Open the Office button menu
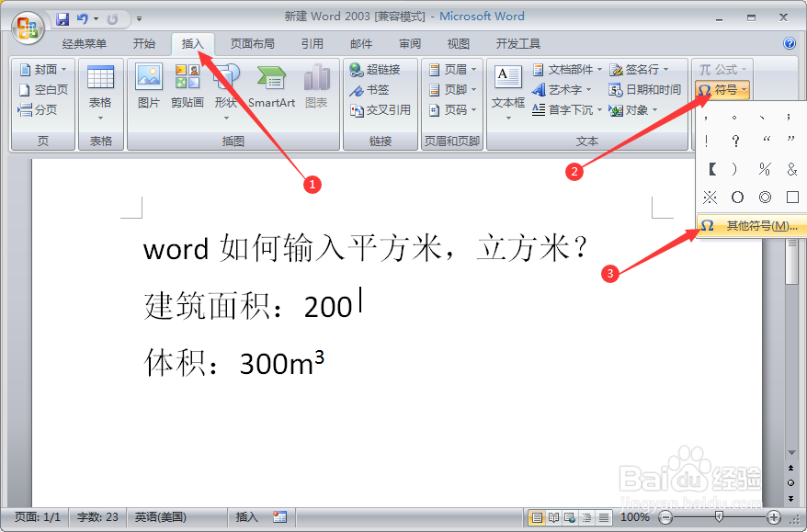Image resolution: width=807 pixels, height=532 pixels. coord(27,26)
